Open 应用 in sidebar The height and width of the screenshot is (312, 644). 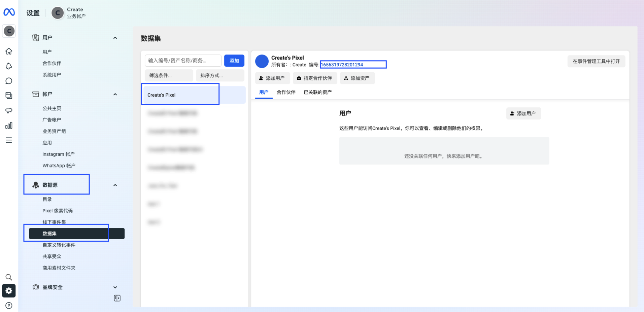click(47, 143)
